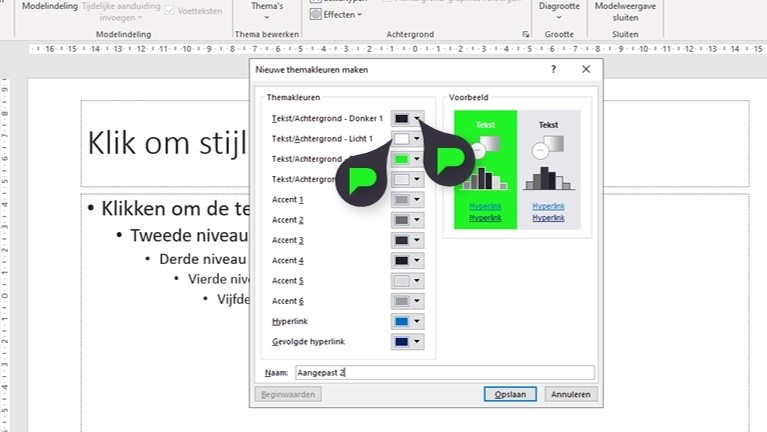The width and height of the screenshot is (767, 432).
Task: Click the light gray Voorbeeld preview panel
Action: point(549,170)
